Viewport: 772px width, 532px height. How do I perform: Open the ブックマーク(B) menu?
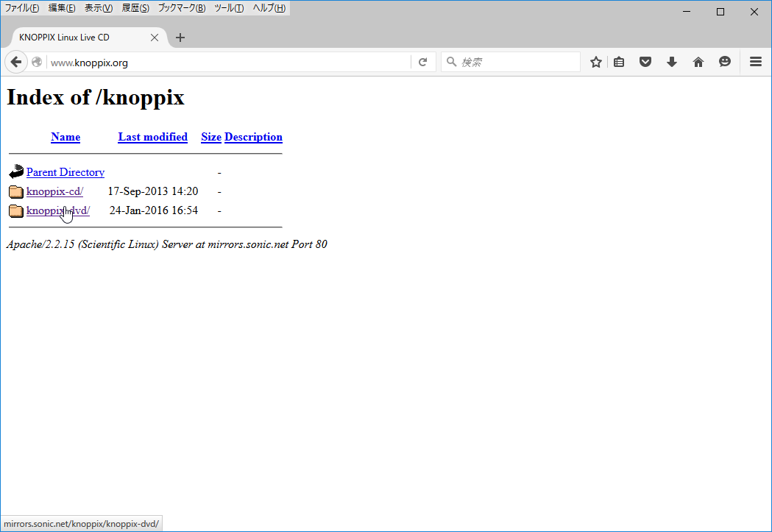(x=182, y=8)
